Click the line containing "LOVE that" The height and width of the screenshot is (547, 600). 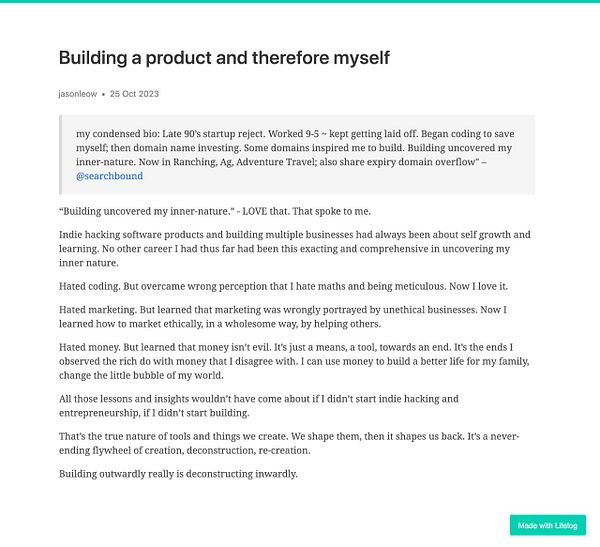click(x=215, y=211)
